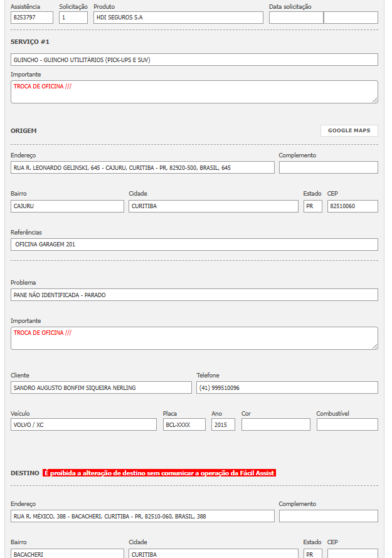Click the empty Combustível field
392x558 pixels.
(347, 424)
